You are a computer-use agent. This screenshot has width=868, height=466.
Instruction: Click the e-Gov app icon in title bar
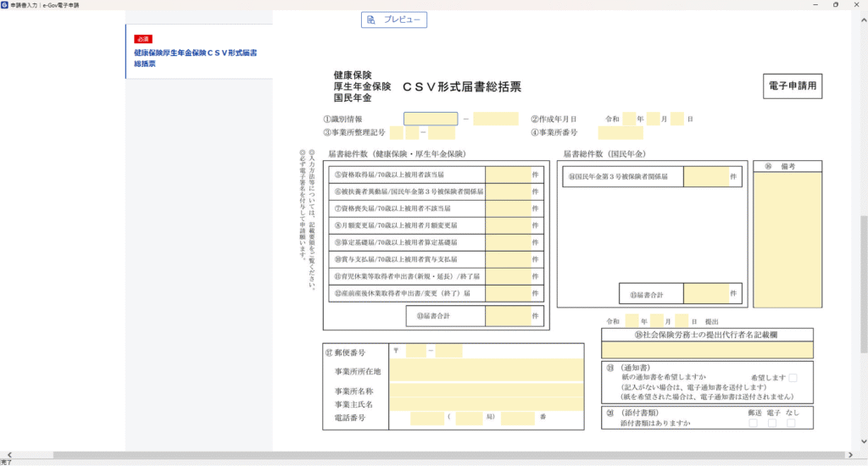[x=4, y=4]
